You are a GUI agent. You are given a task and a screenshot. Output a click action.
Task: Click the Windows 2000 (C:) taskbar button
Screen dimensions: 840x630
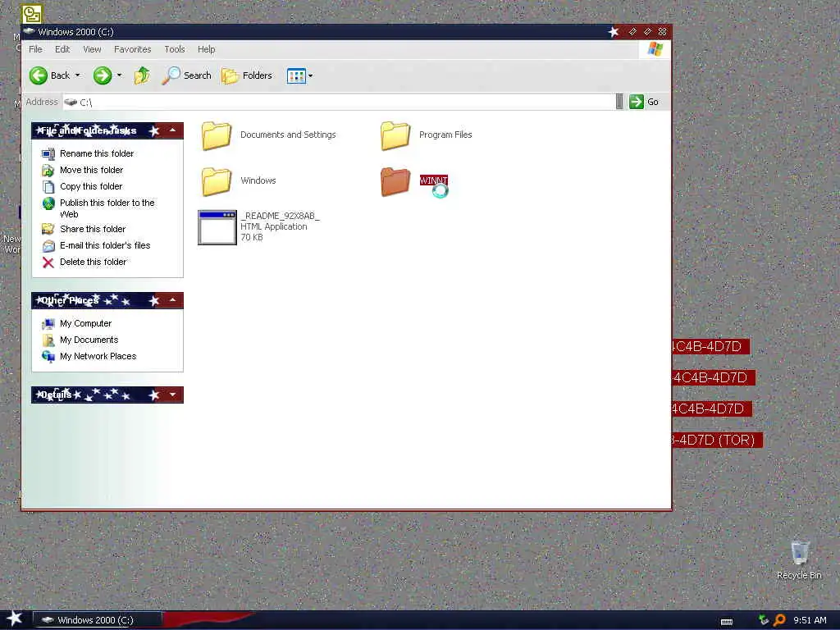(98, 620)
